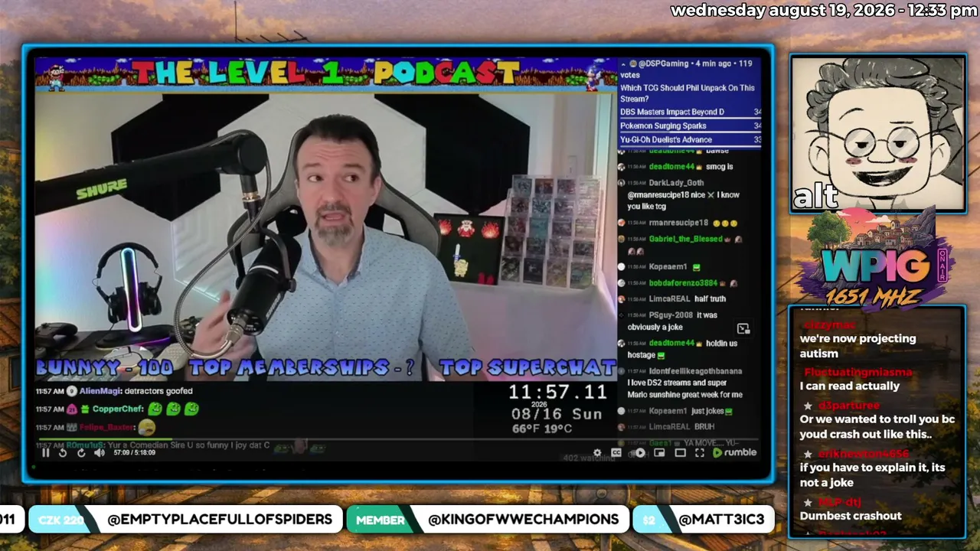Enter fullscreen in the video player
The height and width of the screenshot is (551, 980).
699,453
